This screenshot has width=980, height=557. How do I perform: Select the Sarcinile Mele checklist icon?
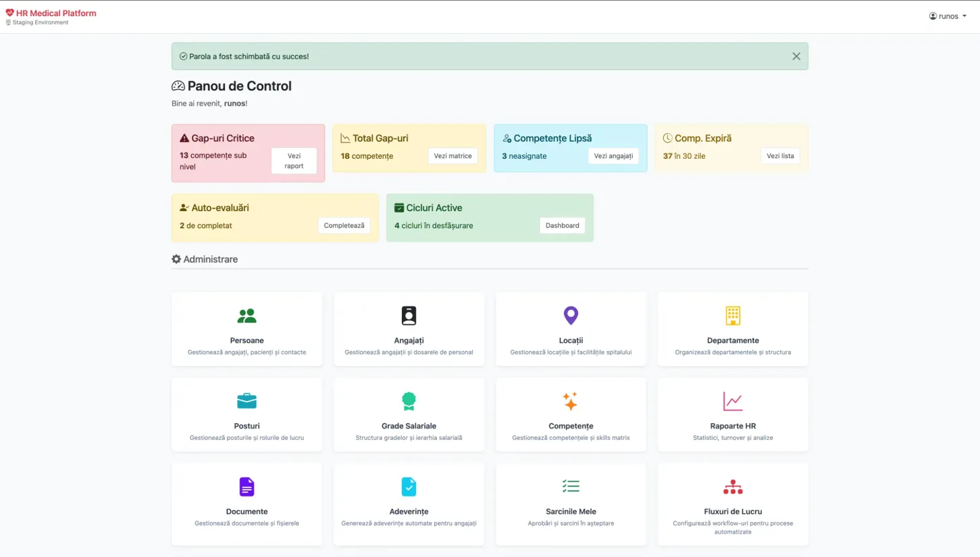pos(570,486)
